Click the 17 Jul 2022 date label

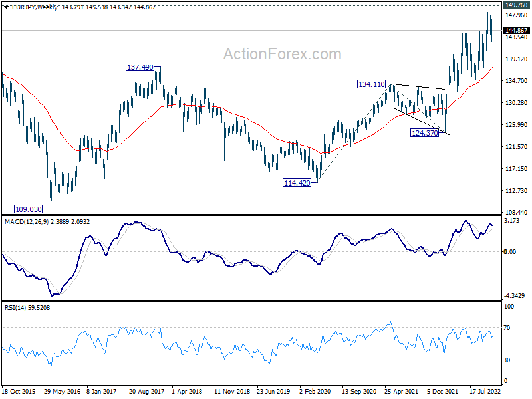(485, 392)
